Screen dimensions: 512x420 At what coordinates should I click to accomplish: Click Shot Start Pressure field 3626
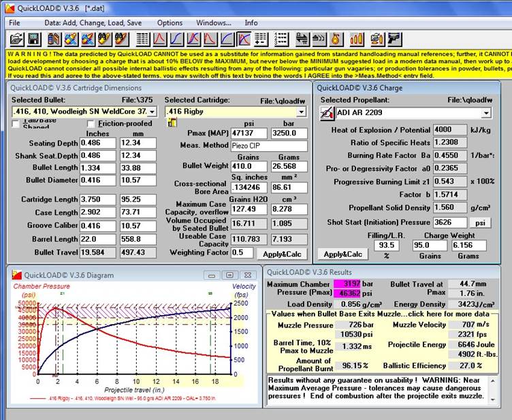[x=450, y=223]
